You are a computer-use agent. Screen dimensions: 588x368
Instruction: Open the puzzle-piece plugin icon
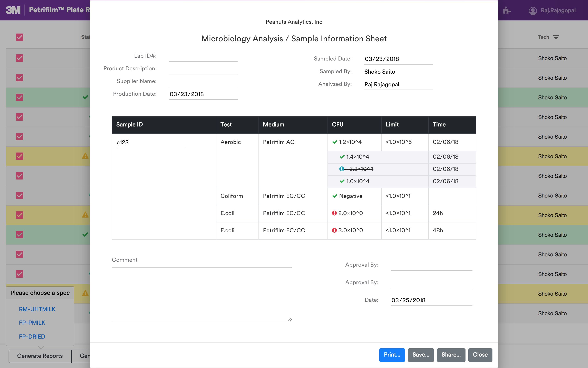(507, 10)
